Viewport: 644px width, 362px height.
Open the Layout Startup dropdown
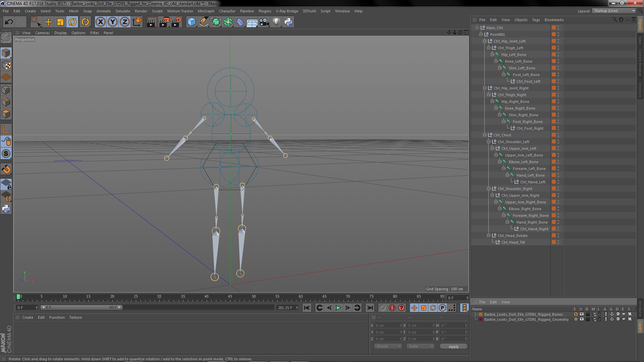click(614, 11)
